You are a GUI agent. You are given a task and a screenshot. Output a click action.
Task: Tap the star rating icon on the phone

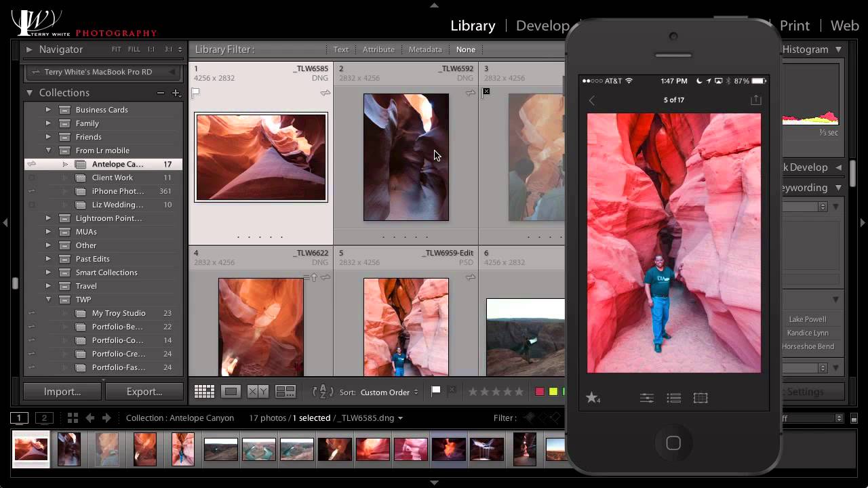593,398
